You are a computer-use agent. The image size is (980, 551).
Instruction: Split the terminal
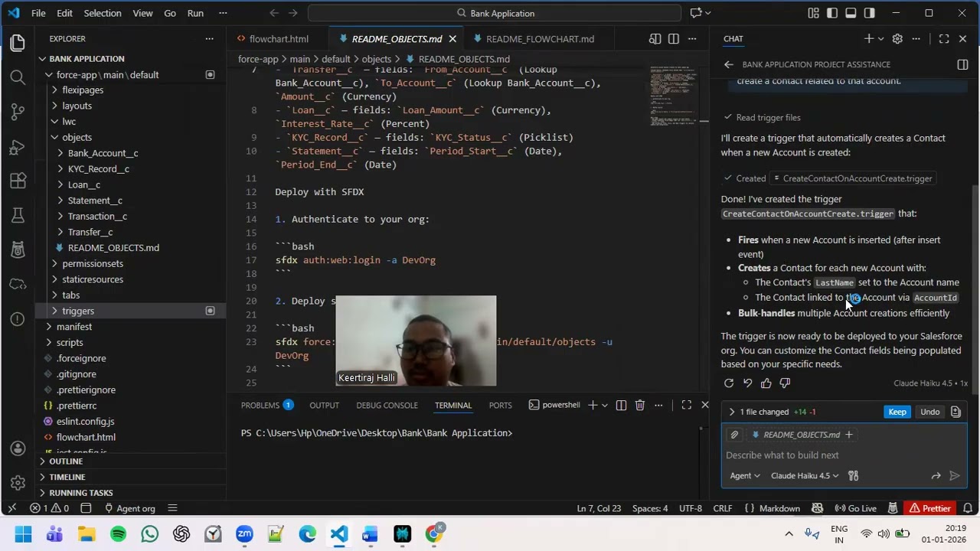(x=621, y=405)
